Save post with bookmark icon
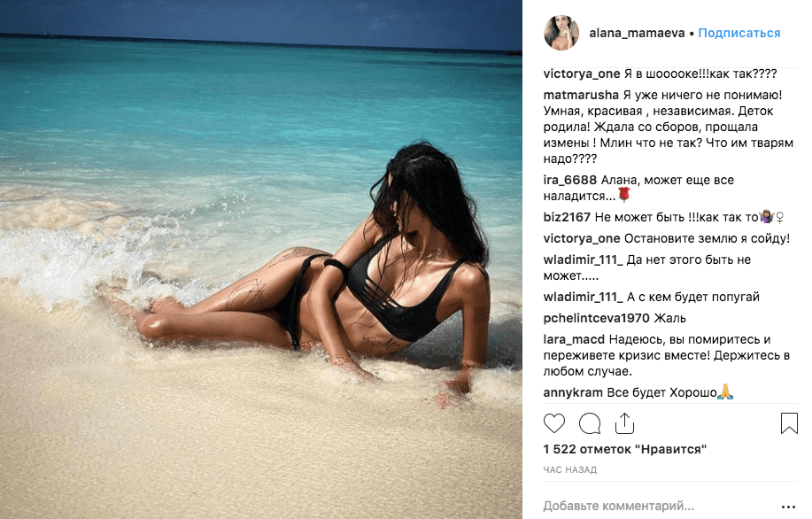The image size is (812, 519). (789, 423)
